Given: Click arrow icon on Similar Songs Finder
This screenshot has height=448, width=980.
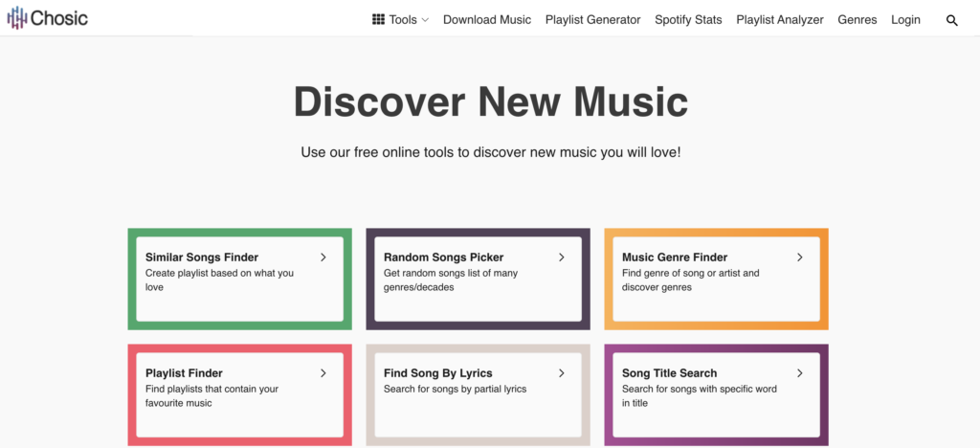Looking at the screenshot, I should coord(323,257).
